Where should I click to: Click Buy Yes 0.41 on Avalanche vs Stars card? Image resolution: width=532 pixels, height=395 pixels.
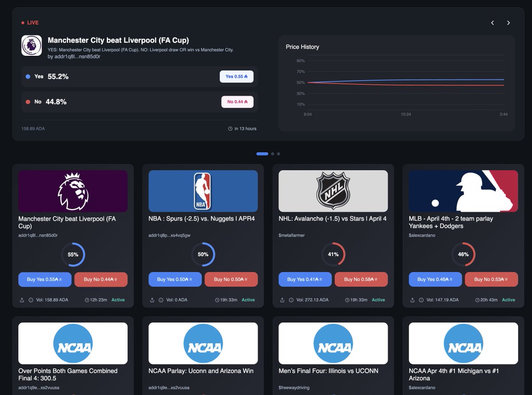point(305,279)
